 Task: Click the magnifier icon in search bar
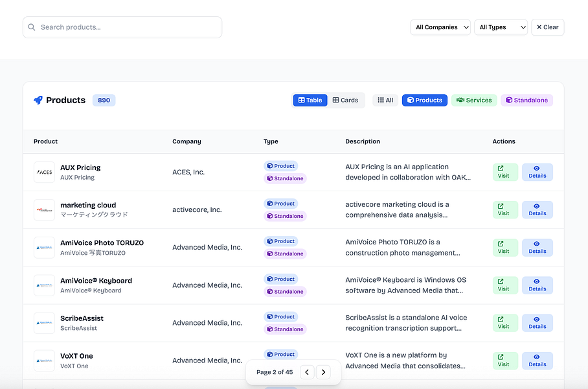[32, 27]
